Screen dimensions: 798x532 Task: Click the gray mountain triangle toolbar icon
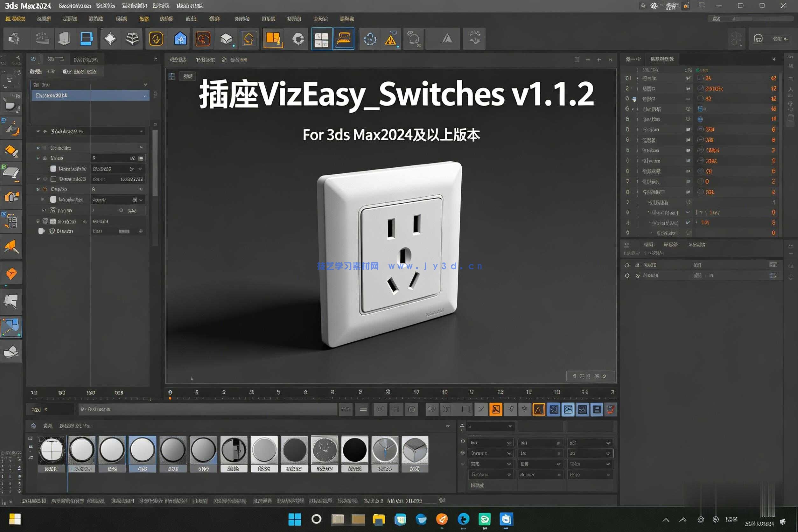[x=447, y=39]
